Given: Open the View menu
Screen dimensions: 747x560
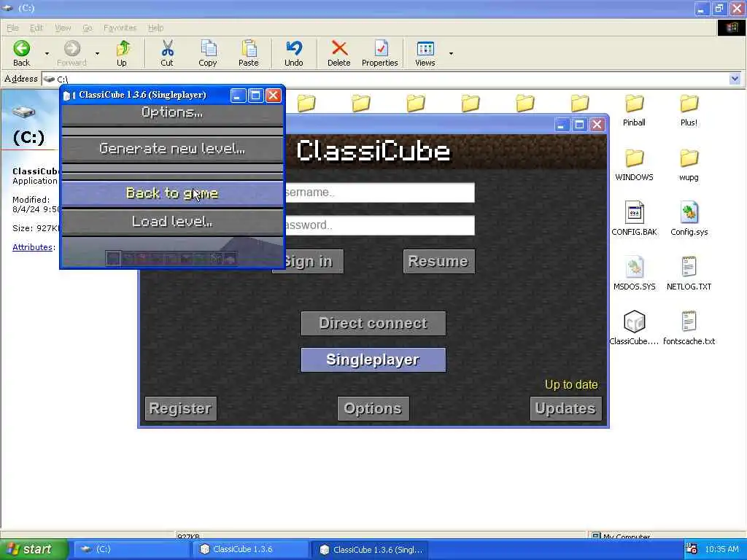Looking at the screenshot, I should (63, 28).
